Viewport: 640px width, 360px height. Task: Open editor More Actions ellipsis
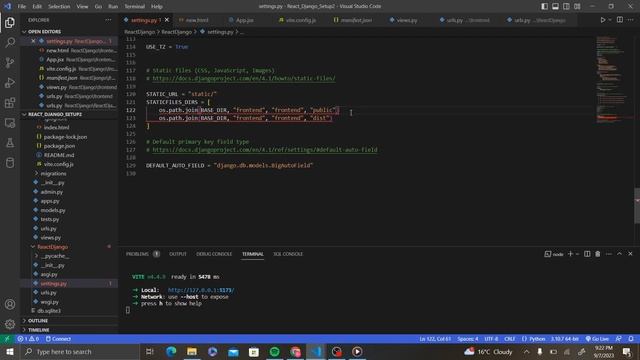pos(631,20)
